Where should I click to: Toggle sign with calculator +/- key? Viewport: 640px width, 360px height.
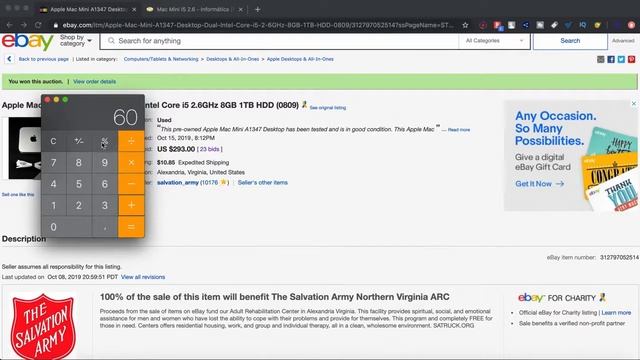coord(79,141)
